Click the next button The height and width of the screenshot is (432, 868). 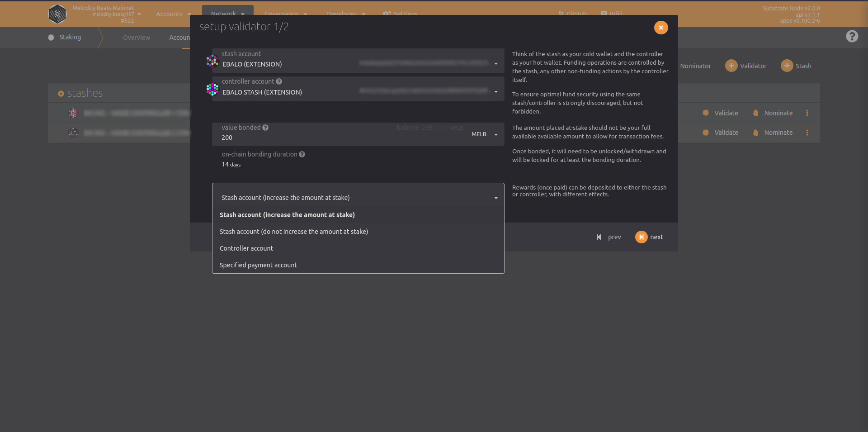coord(649,237)
